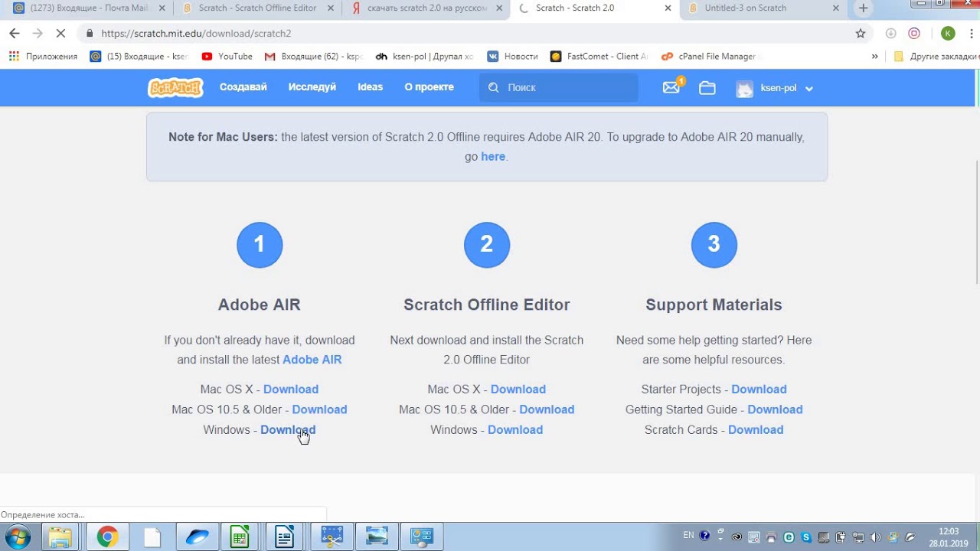The width and height of the screenshot is (980, 551).
Task: Open the YouTube bookmark
Action: click(x=227, y=57)
